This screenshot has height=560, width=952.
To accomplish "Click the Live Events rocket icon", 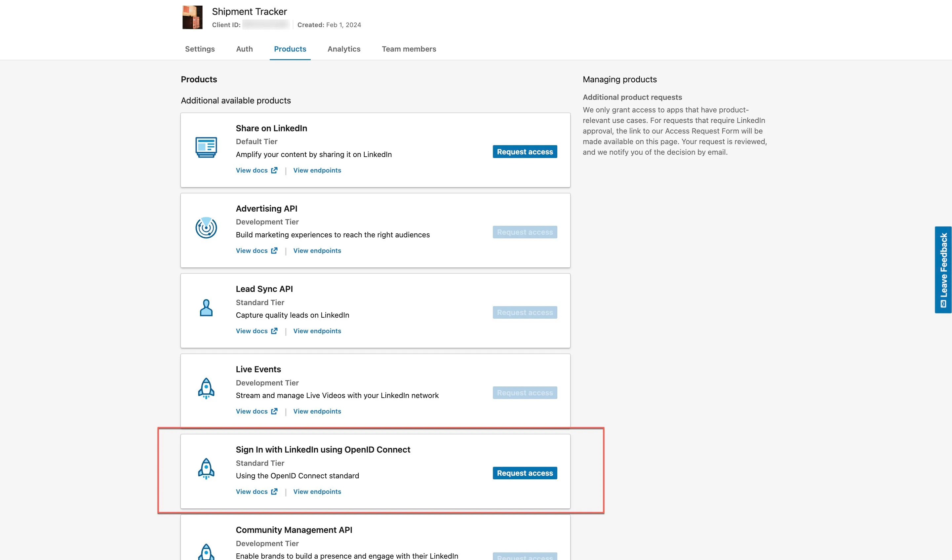I will (x=206, y=388).
